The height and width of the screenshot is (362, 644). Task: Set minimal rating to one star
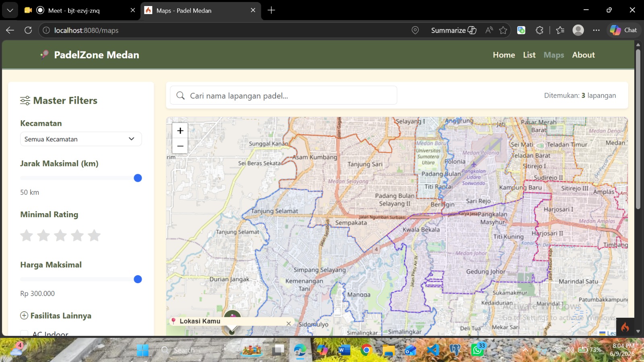click(x=27, y=235)
